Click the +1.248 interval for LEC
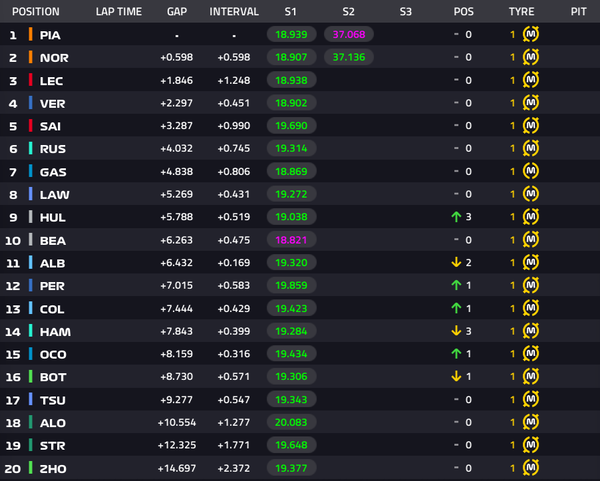Image resolution: width=600 pixels, height=481 pixels. (x=234, y=80)
